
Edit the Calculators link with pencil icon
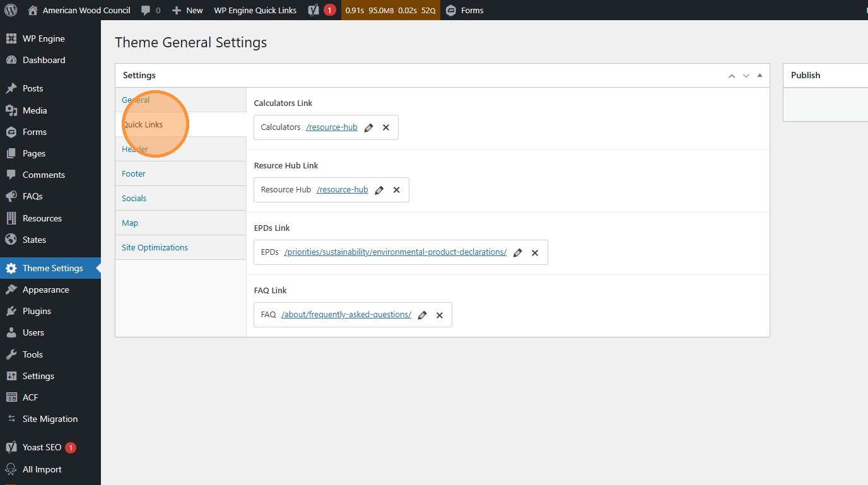[x=369, y=127]
